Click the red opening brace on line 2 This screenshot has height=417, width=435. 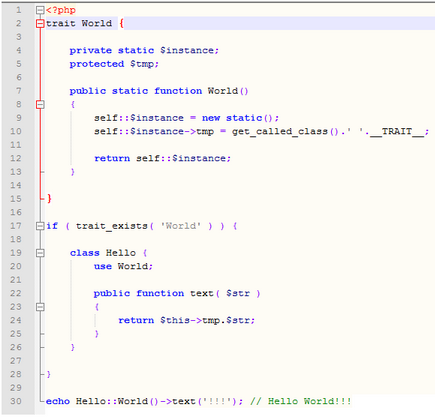(121, 23)
